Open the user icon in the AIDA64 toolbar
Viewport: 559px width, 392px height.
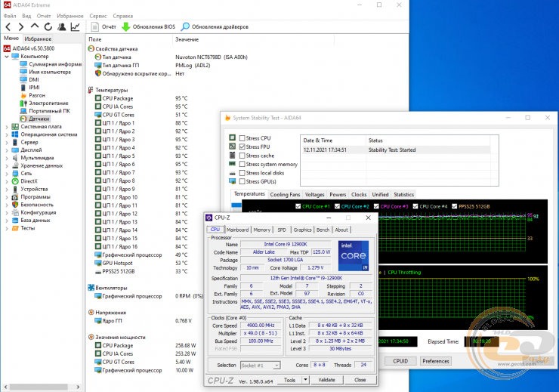tap(62, 26)
